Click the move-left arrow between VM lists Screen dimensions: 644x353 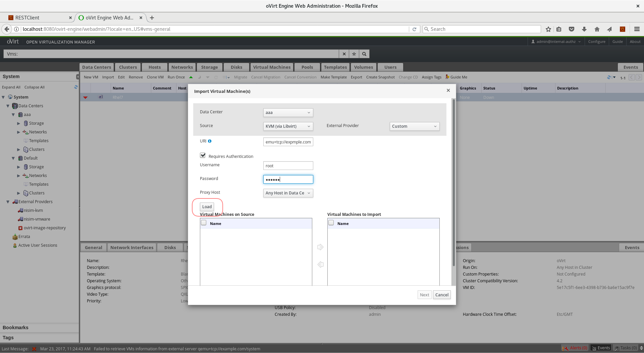coord(320,264)
